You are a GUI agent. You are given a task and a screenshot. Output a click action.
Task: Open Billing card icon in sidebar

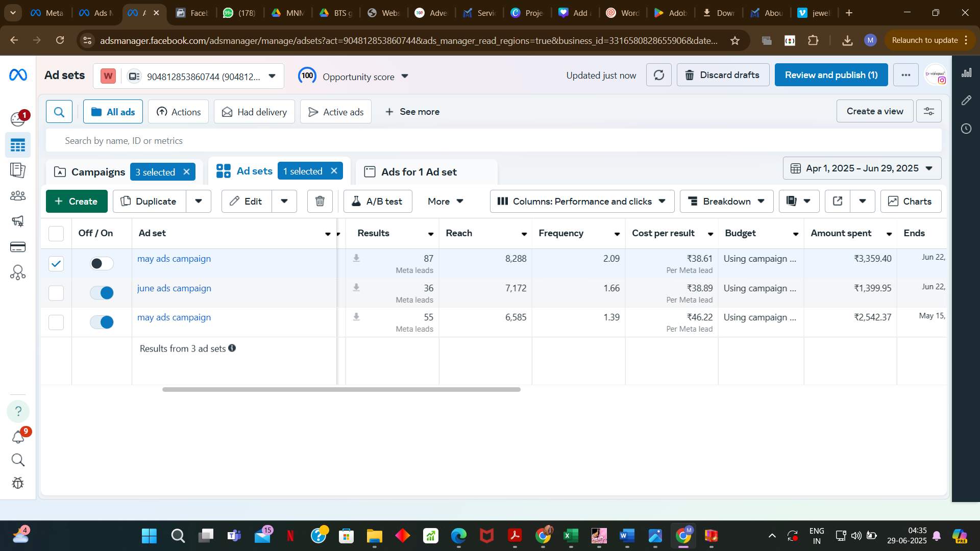pyautogui.click(x=18, y=247)
